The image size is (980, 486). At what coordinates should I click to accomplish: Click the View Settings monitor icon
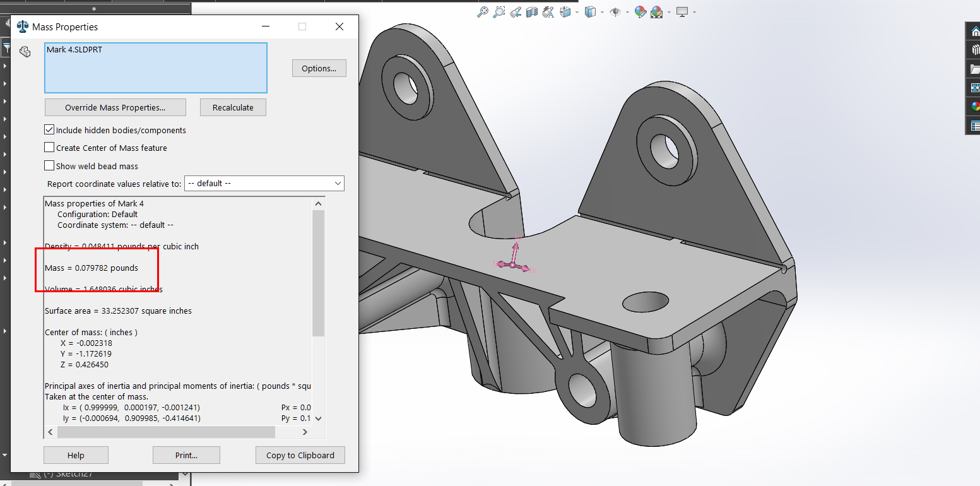point(682,11)
